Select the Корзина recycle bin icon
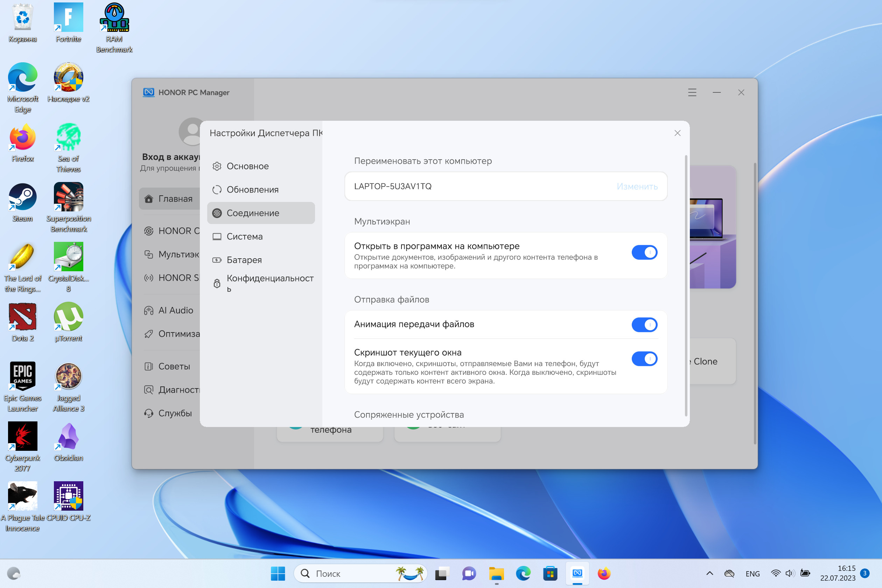 pyautogui.click(x=22, y=23)
